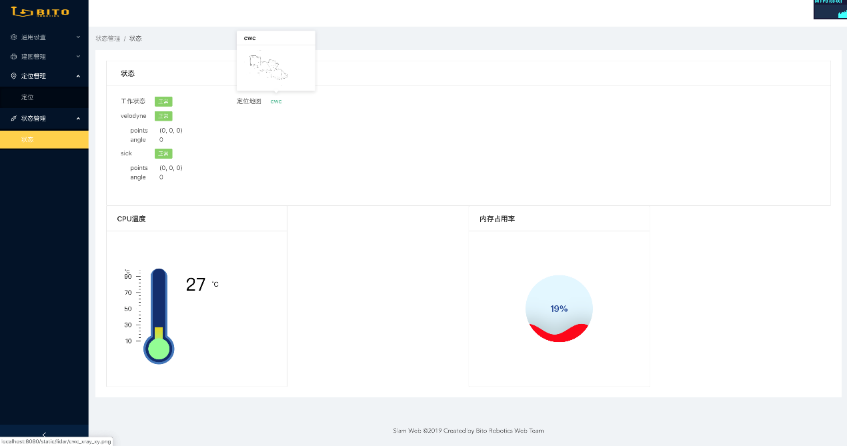Collapse the 状态管理 submenu arrow
This screenshot has height=446, width=847.
click(x=78, y=118)
